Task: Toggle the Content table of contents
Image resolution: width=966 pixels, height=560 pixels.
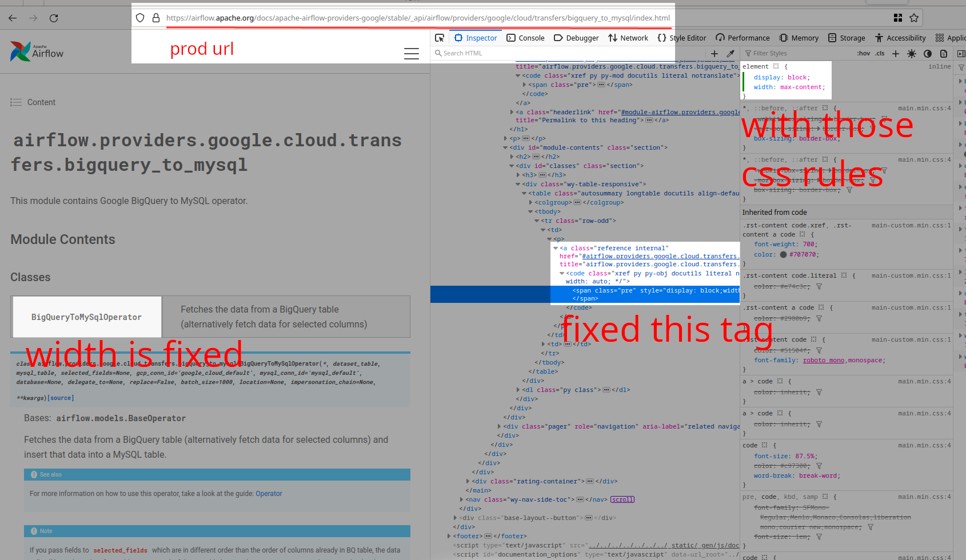Action: tap(33, 102)
